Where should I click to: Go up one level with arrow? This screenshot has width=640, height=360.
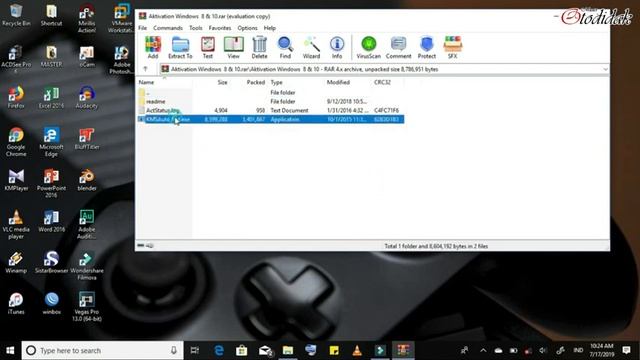coord(145,69)
